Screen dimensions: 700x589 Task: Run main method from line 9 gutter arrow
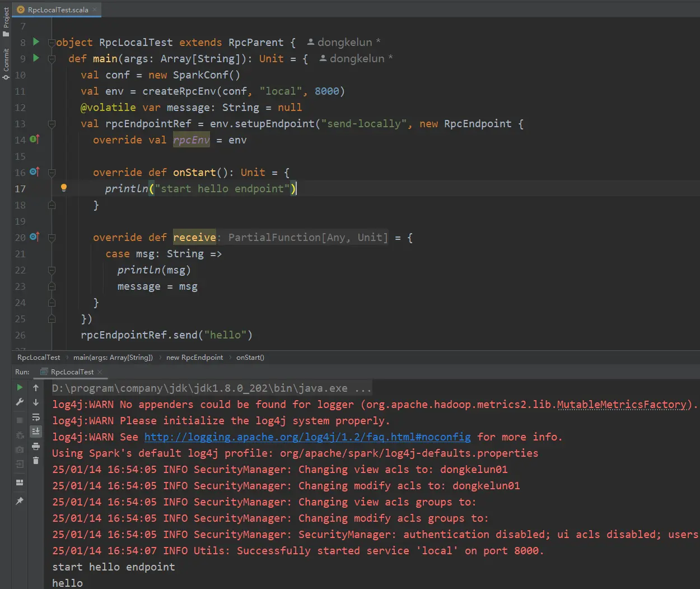click(36, 58)
